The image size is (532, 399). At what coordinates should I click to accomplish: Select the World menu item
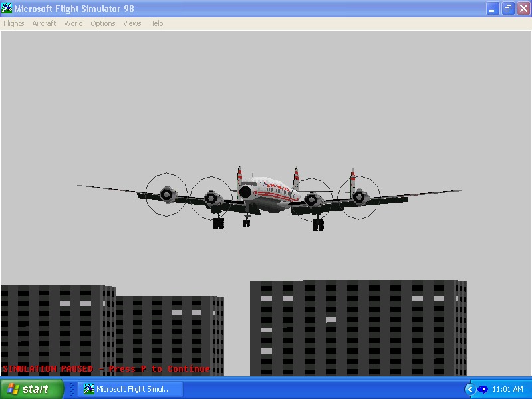pos(74,23)
